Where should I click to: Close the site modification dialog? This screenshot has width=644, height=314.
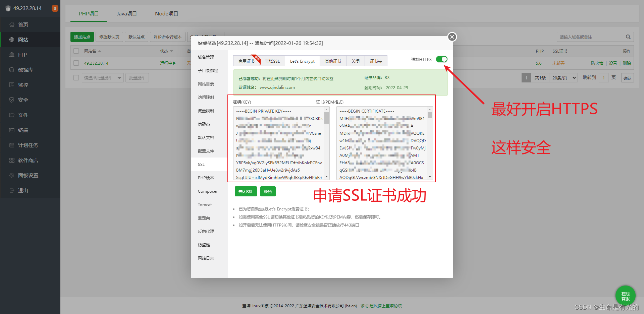pos(452,37)
